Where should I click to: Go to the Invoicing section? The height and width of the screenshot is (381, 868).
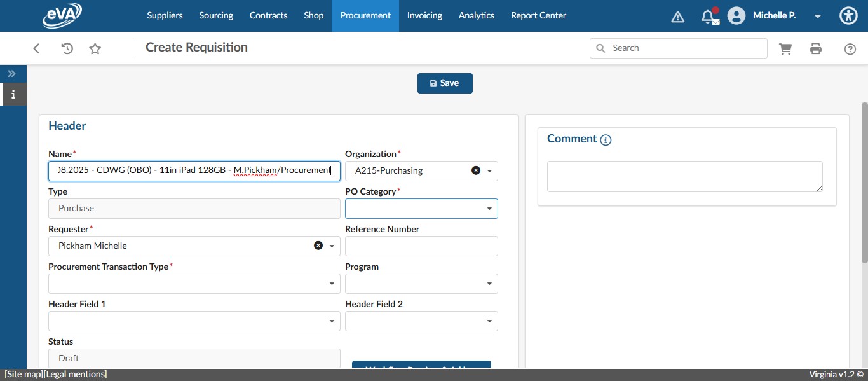(424, 15)
